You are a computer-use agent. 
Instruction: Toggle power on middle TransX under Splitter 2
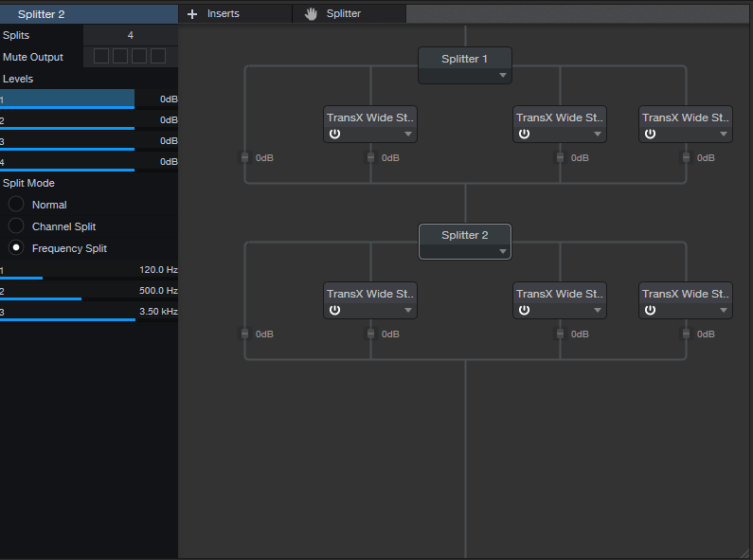click(x=524, y=310)
